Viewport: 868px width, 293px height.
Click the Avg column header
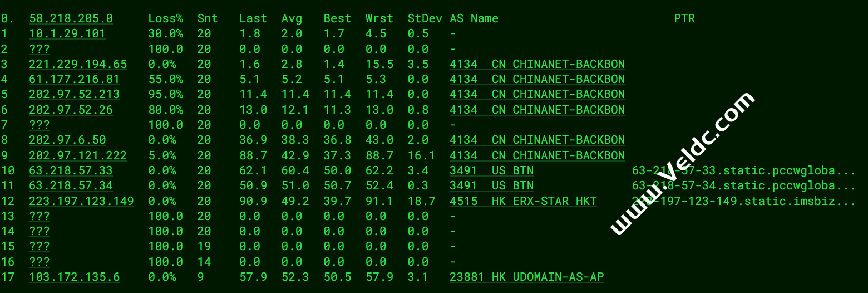[x=292, y=18]
